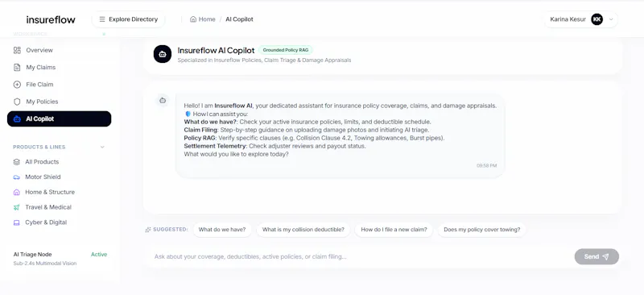The image size is (644, 295).
Task: Click the bot avatar beside greeting message
Action: [x=163, y=100]
